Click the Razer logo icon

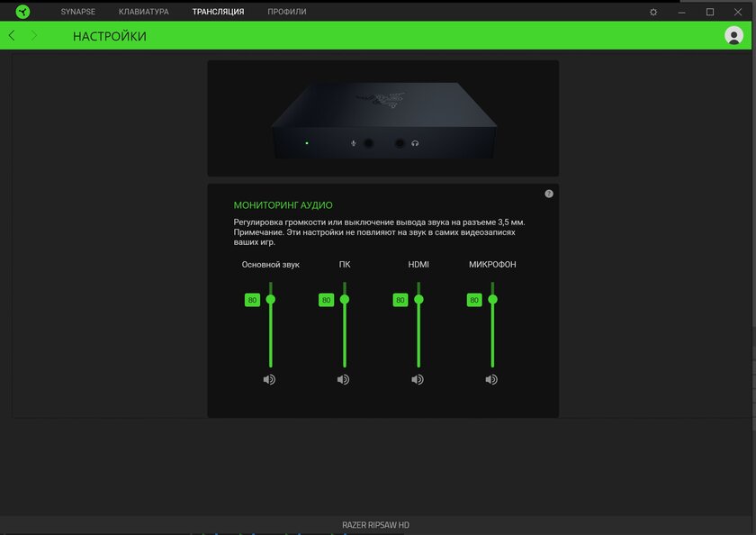tap(22, 12)
